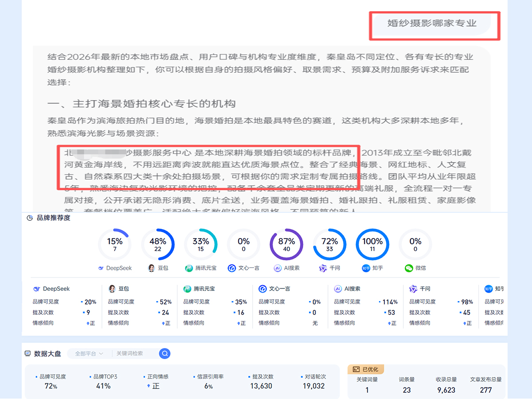Click the pie chart icon beside 品牌推荐度
Screen dimensions: 532x399
(x=30, y=218)
